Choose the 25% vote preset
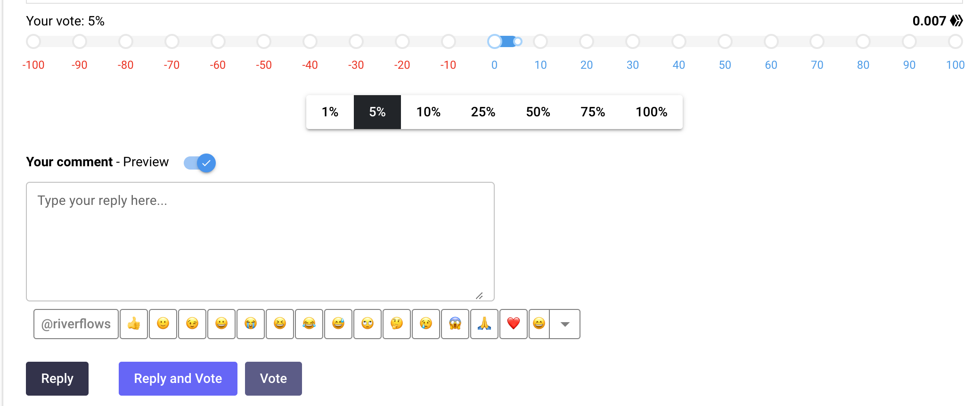The image size is (980, 406). pyautogui.click(x=483, y=112)
